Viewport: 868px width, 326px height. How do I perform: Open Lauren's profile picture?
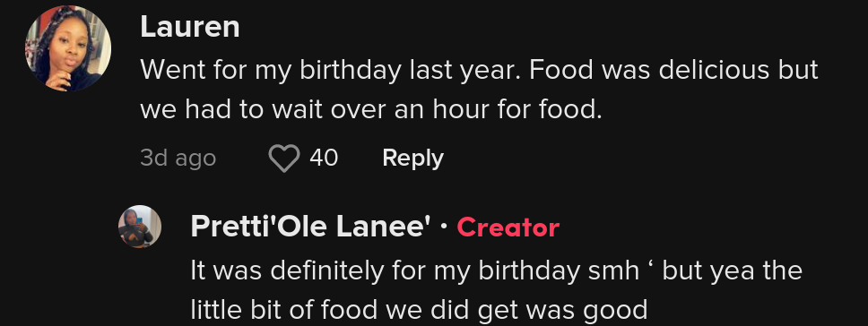coord(68,48)
